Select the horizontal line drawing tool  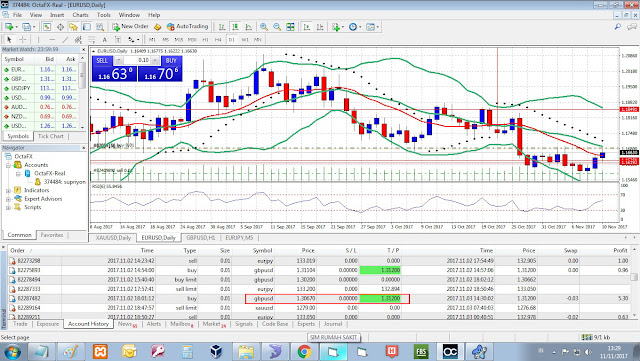click(52, 40)
